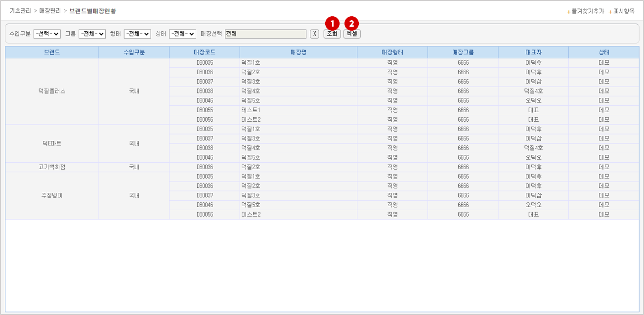
Task: Click the 테스트1 store name cell
Action: pos(251,110)
